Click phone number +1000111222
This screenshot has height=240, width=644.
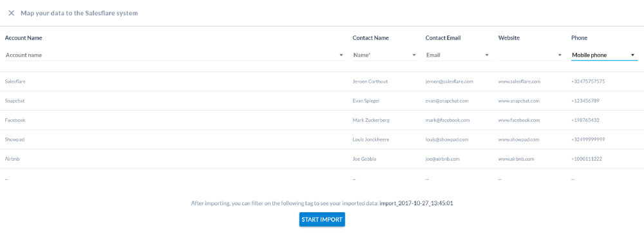(587, 159)
